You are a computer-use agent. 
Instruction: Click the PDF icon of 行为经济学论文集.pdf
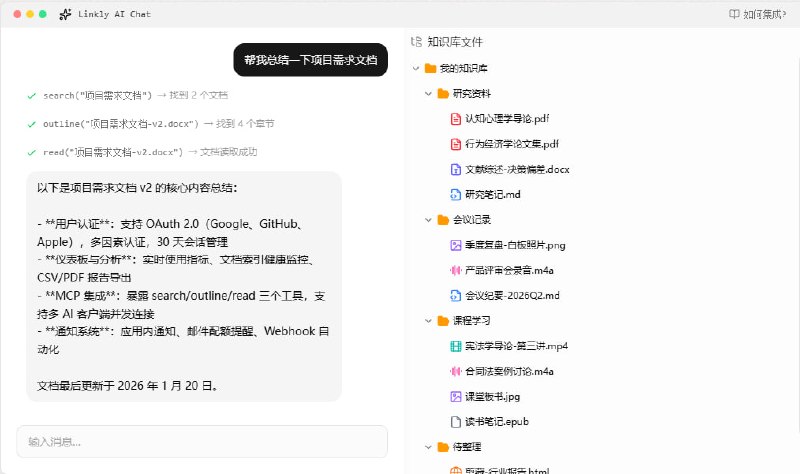click(x=456, y=144)
